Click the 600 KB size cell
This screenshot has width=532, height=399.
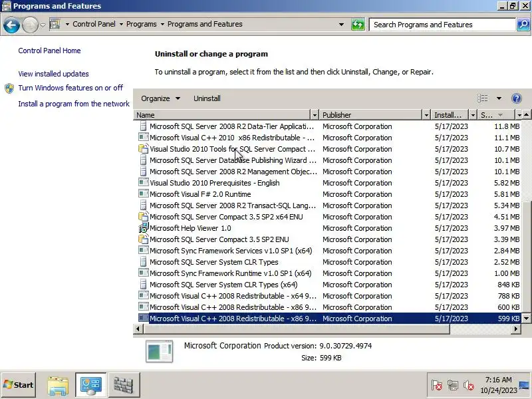tap(508, 307)
